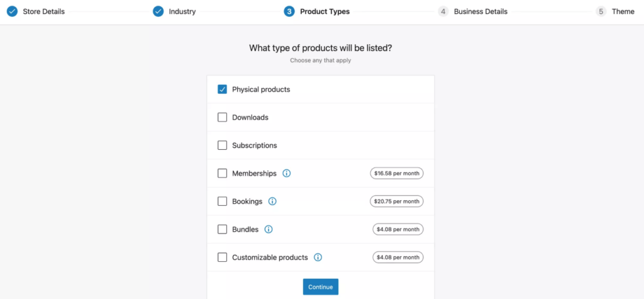
Task: Click the step 5 number circle
Action: [601, 11]
